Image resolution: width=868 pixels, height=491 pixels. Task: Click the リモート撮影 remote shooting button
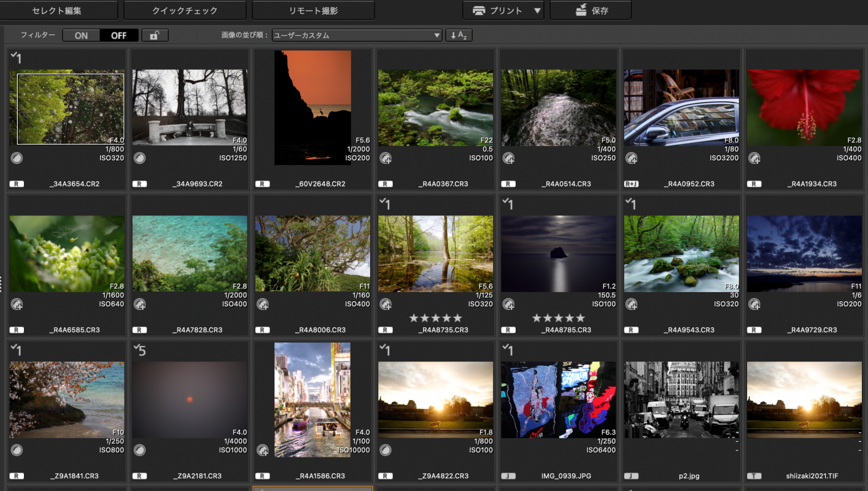coord(313,10)
